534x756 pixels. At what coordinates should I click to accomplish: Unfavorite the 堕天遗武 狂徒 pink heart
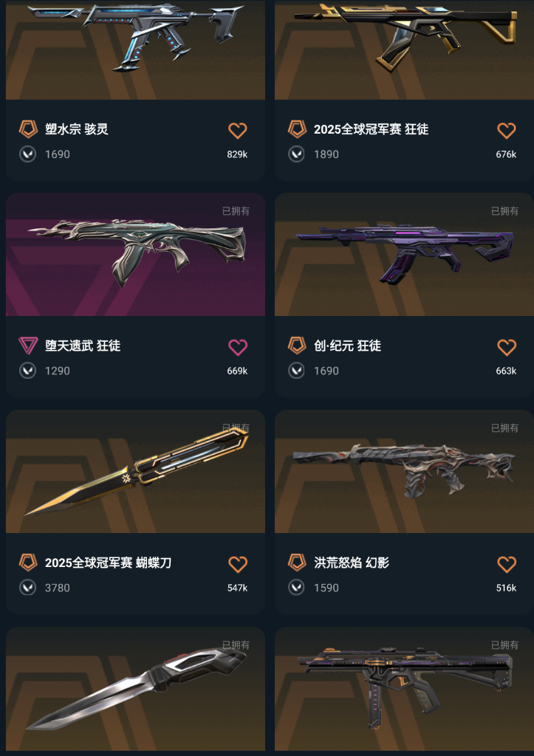click(x=237, y=347)
